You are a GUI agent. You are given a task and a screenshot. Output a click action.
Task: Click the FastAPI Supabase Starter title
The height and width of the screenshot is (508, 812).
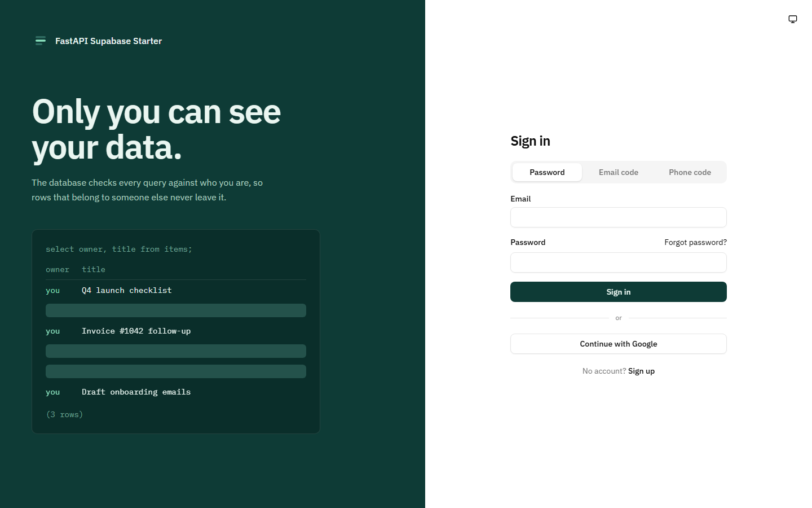click(x=108, y=41)
